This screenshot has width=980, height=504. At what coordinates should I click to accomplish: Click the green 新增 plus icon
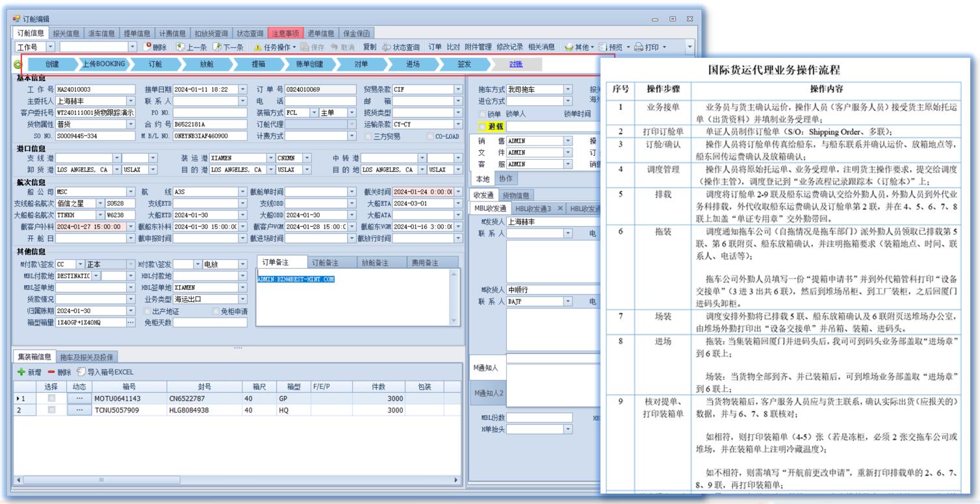tap(21, 372)
